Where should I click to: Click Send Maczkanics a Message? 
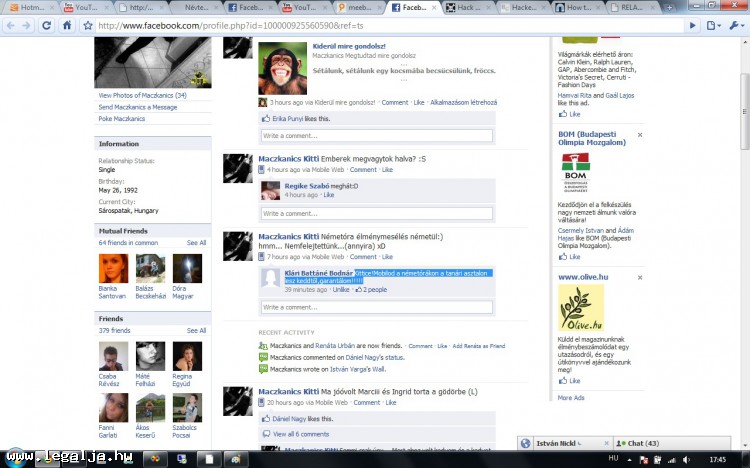(137, 107)
